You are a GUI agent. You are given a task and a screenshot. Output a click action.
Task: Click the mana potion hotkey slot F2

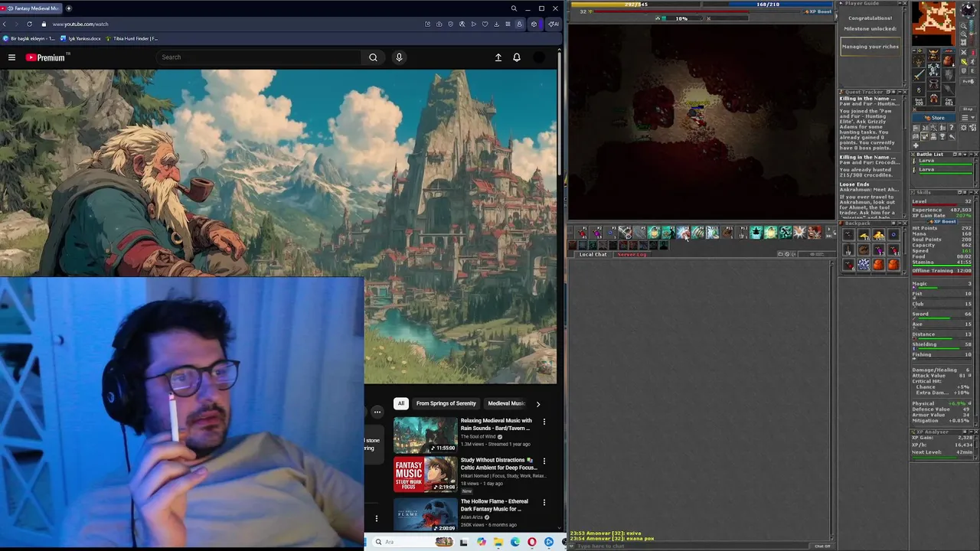(596, 232)
